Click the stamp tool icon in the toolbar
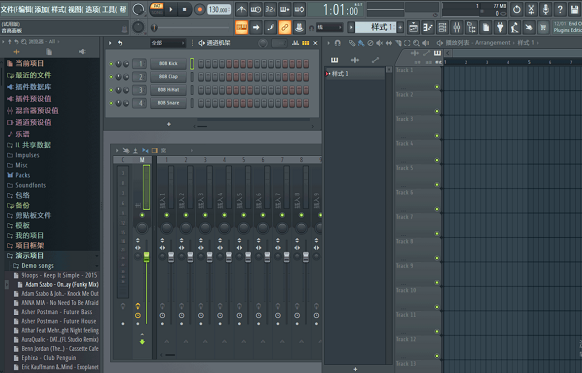582x373 pixels. point(299,27)
